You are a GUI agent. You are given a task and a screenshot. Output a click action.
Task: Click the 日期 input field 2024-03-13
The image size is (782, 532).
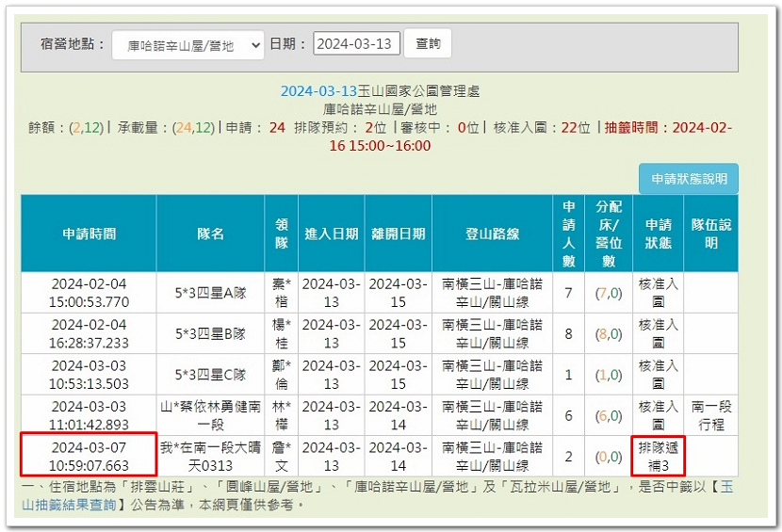356,44
